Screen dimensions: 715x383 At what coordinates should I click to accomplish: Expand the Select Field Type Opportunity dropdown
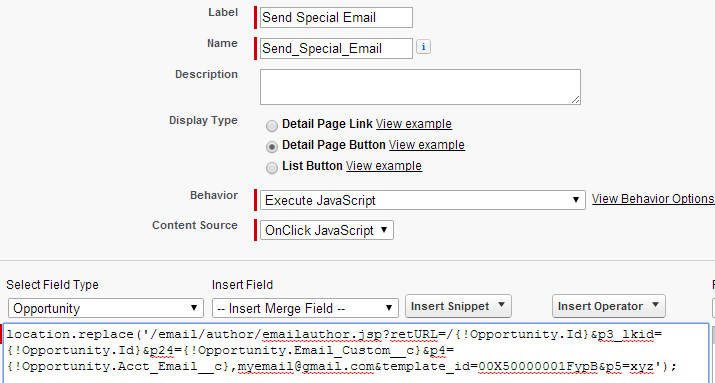point(106,308)
